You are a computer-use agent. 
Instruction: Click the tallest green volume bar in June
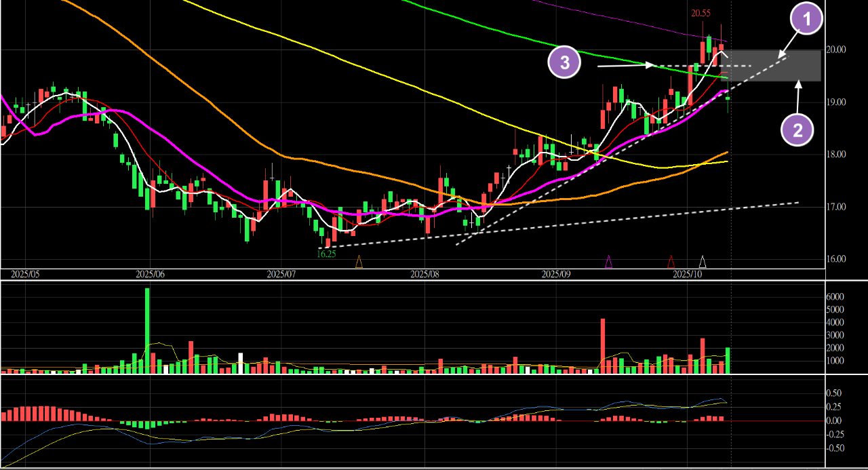pyautogui.click(x=147, y=331)
